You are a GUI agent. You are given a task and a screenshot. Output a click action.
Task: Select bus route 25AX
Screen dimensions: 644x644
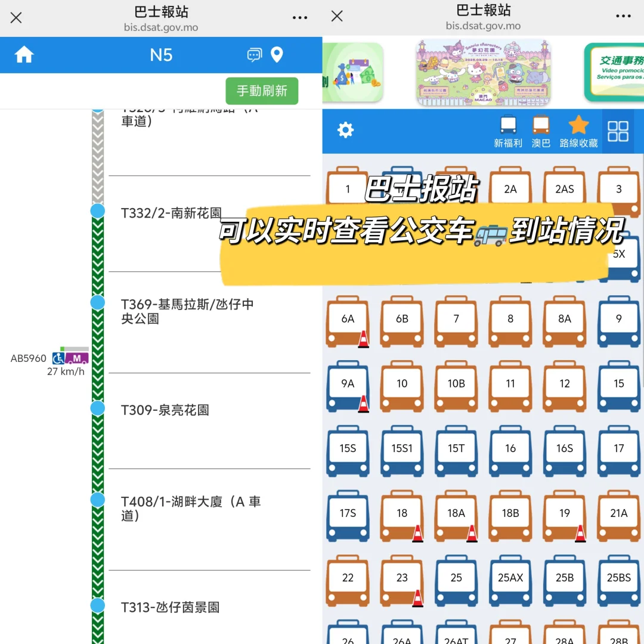pos(510,577)
